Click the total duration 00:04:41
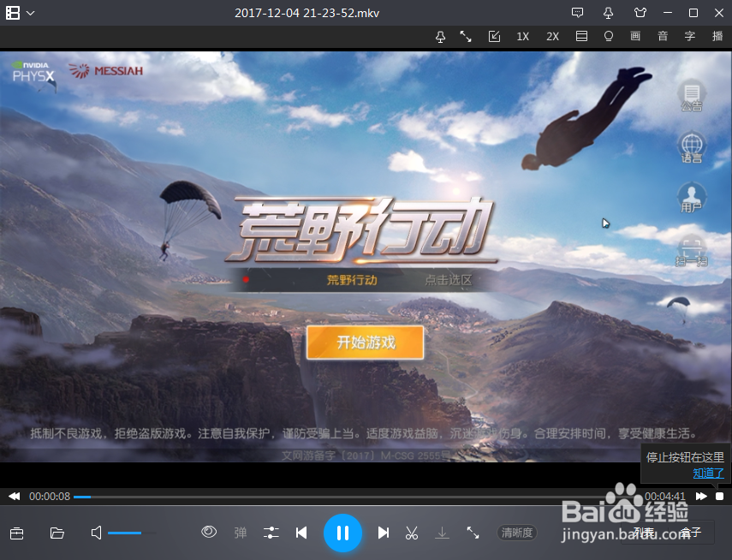The image size is (732, 560). [665, 496]
